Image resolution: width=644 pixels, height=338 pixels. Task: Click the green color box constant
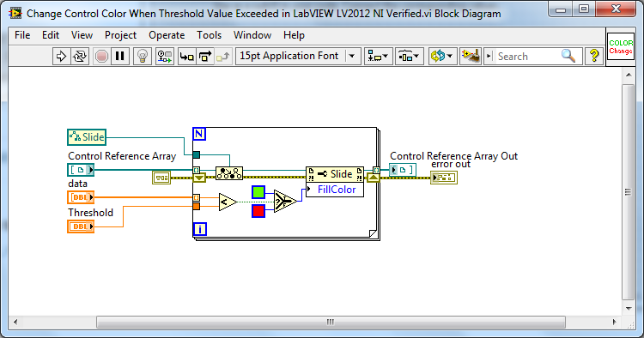tap(258, 192)
